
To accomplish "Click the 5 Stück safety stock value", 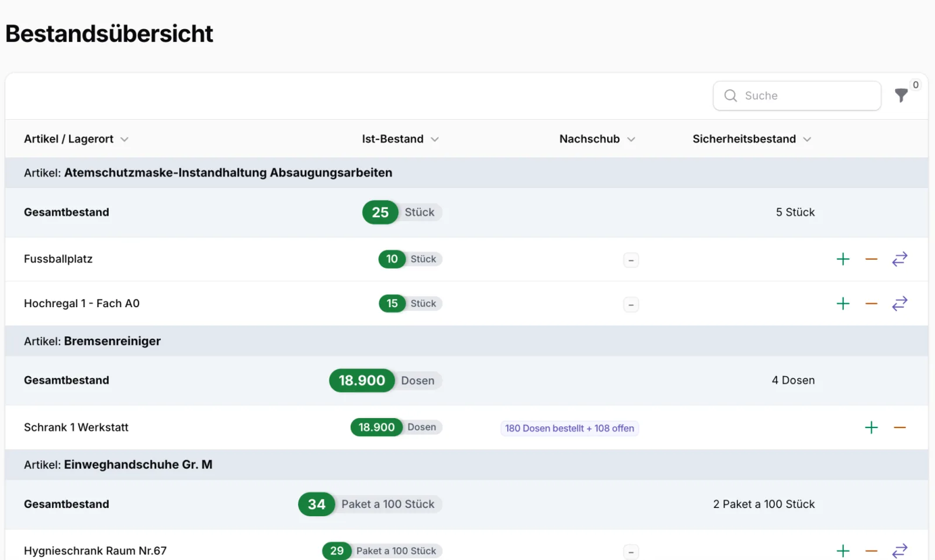I will 795,213.
